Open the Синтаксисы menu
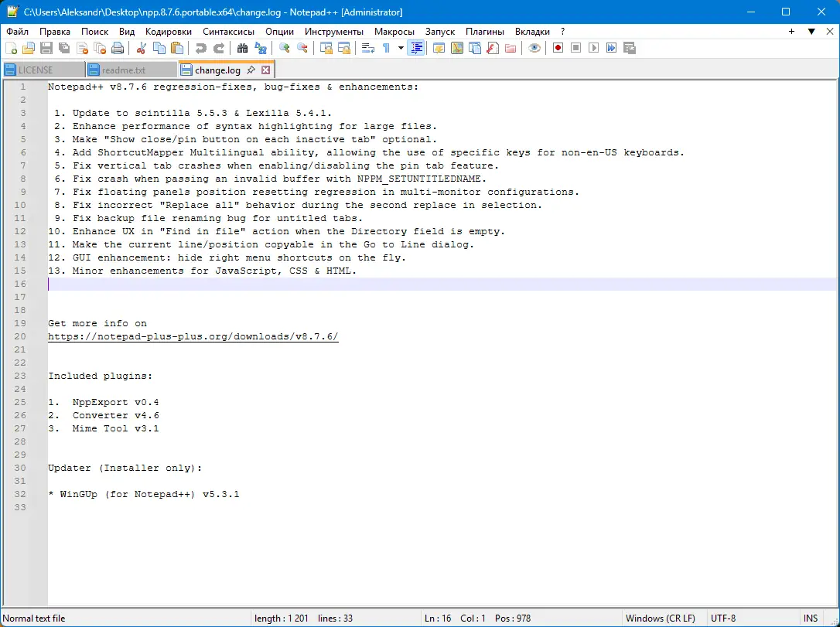 229,32
